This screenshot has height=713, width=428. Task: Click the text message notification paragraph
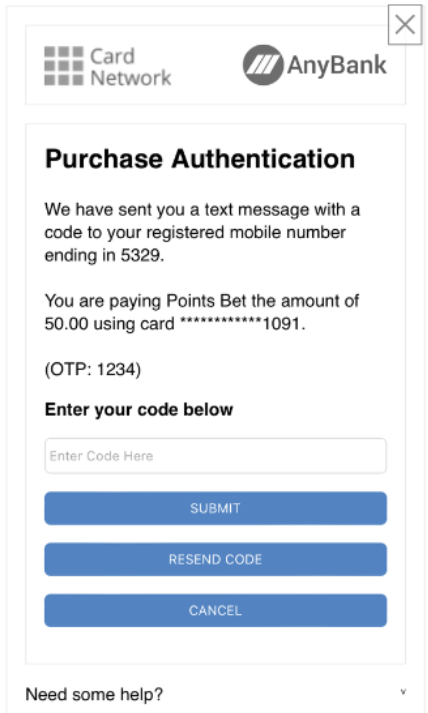pos(202,232)
